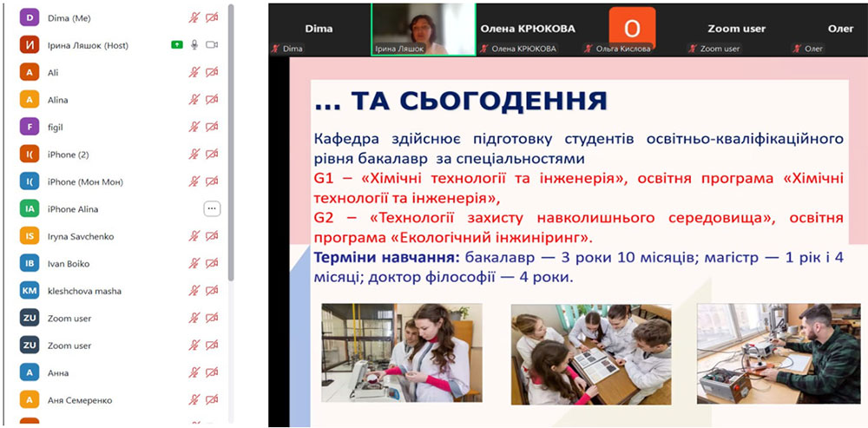Image resolution: width=868 pixels, height=428 pixels.
Task: Click the green IA avatar of iPhone Alina
Action: (x=30, y=208)
